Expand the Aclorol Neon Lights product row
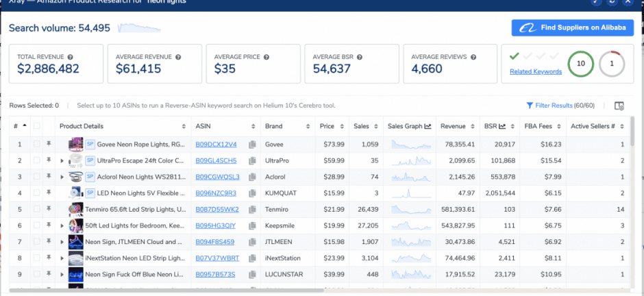The width and height of the screenshot is (644, 296). coord(62,177)
